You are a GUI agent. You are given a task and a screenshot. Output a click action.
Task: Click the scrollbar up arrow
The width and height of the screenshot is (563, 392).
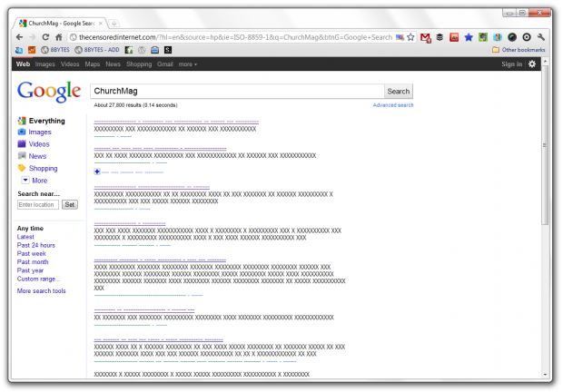pyautogui.click(x=545, y=62)
